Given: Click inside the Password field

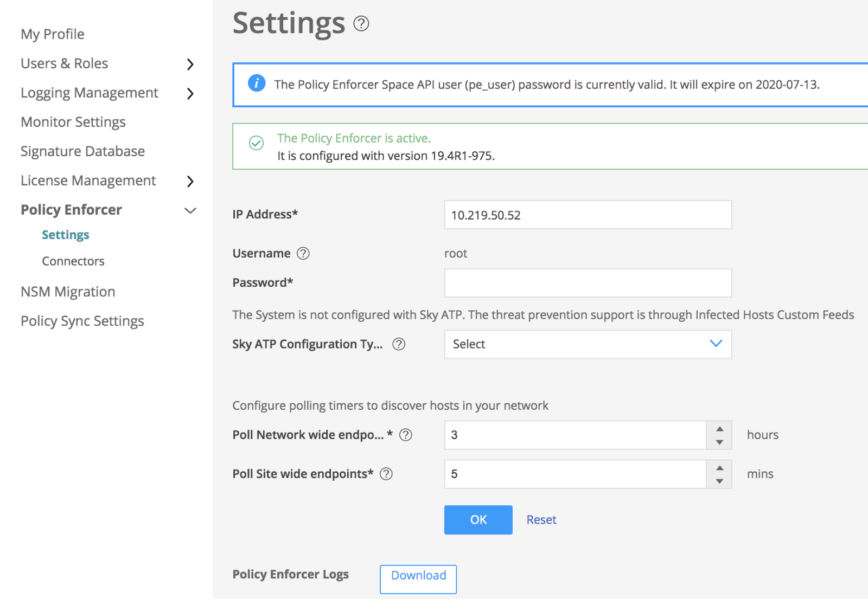Looking at the screenshot, I should click(588, 282).
